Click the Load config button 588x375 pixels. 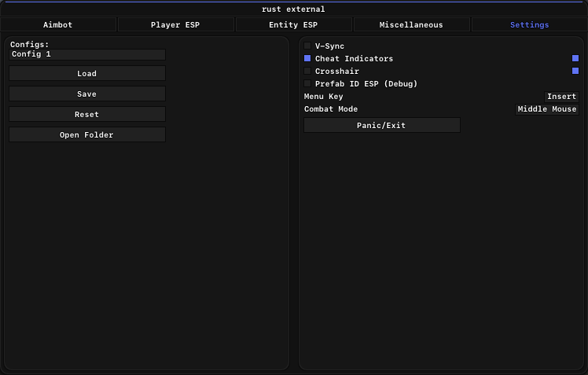pos(87,73)
